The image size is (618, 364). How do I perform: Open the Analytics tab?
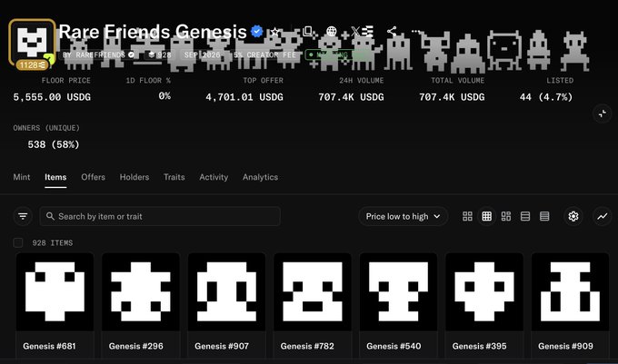click(x=260, y=177)
